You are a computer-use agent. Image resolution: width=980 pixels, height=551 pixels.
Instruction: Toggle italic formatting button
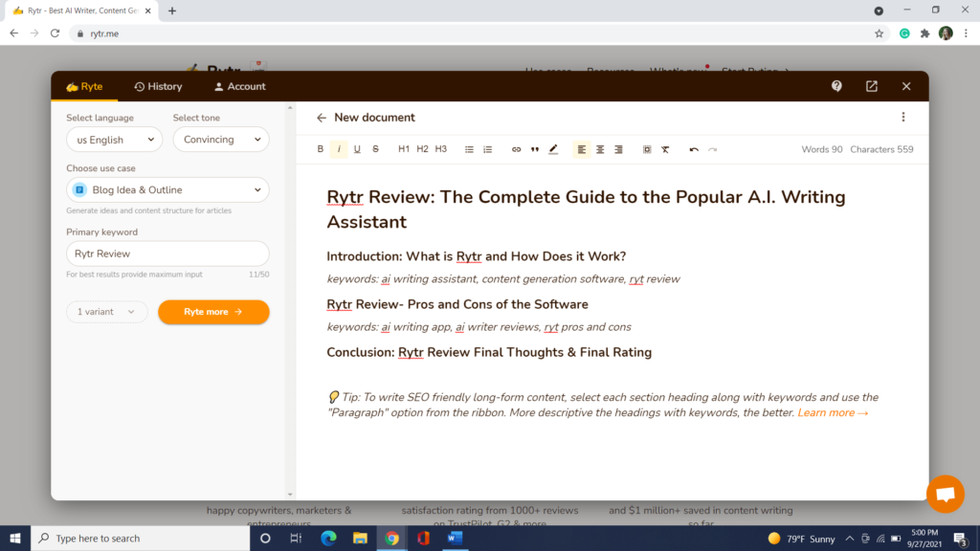coord(339,149)
